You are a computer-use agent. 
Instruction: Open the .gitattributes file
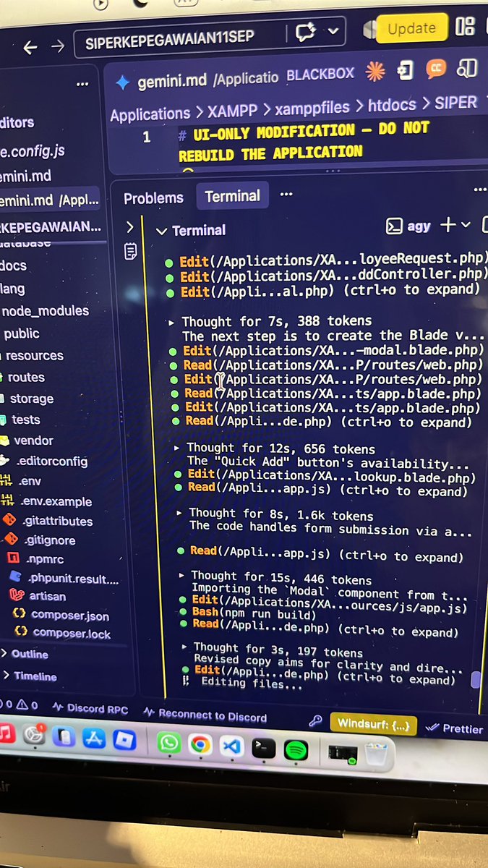[56, 521]
